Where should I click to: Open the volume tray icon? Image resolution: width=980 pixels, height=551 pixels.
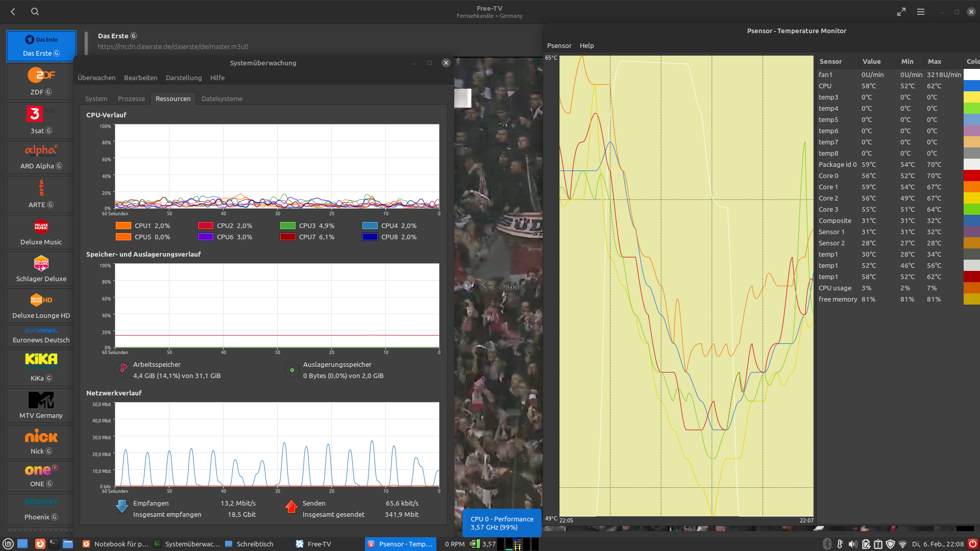tap(852, 544)
